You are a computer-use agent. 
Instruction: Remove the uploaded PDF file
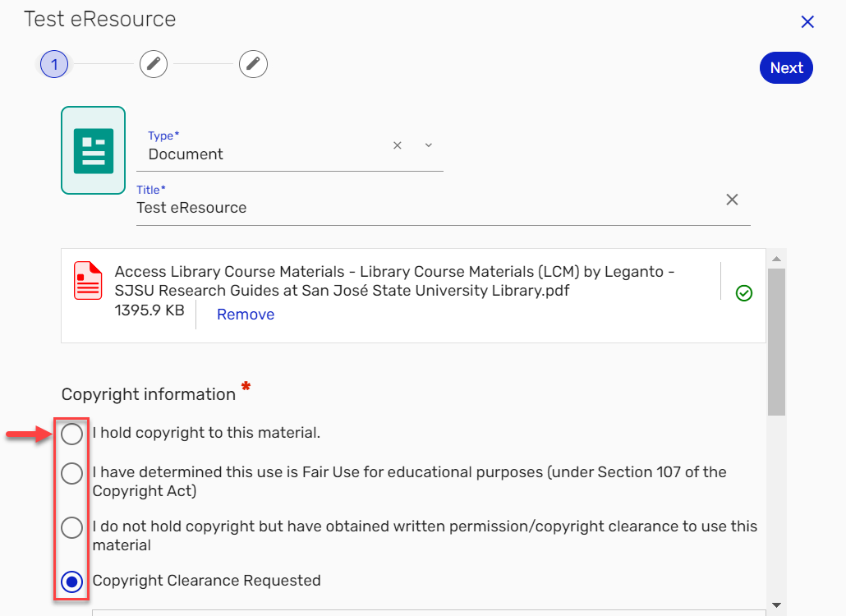tap(246, 315)
